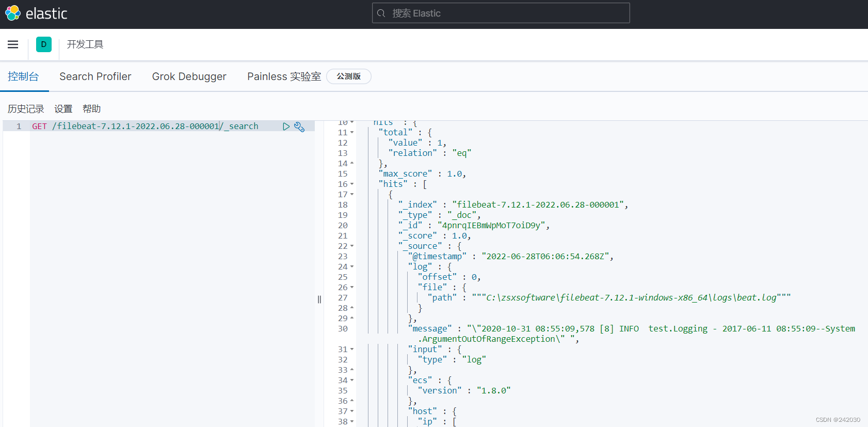
Task: Click the "max_score" : 1.0 line
Action: click(x=422, y=174)
